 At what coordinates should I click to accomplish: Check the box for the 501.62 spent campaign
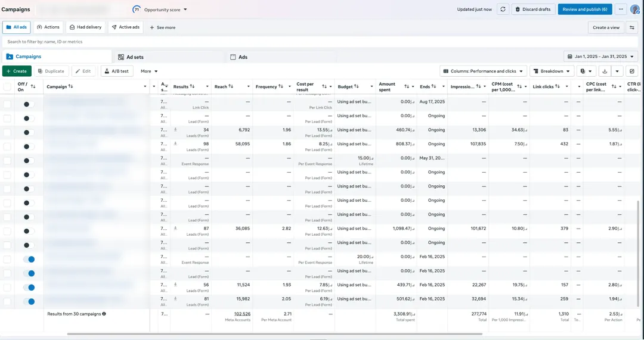click(x=7, y=301)
